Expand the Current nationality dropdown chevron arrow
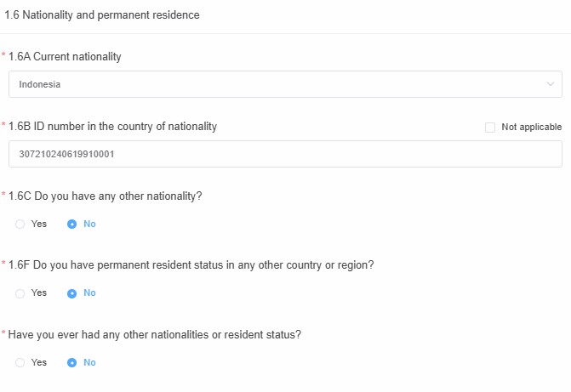571x392 pixels. [550, 84]
